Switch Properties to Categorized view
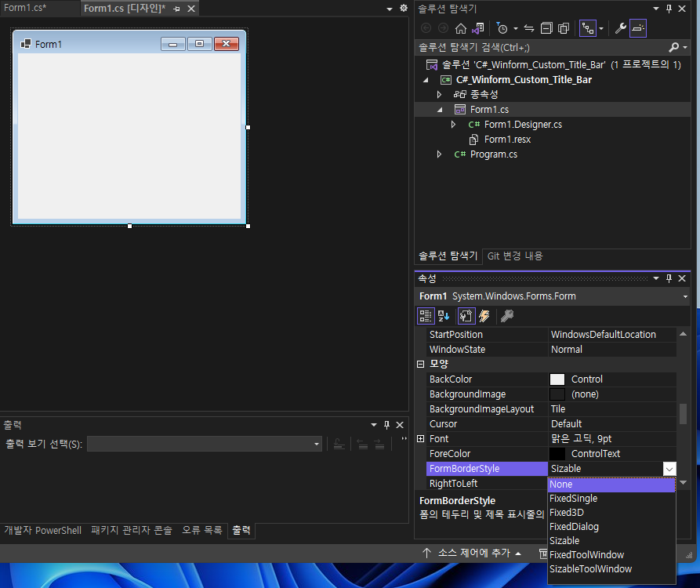 point(426,316)
